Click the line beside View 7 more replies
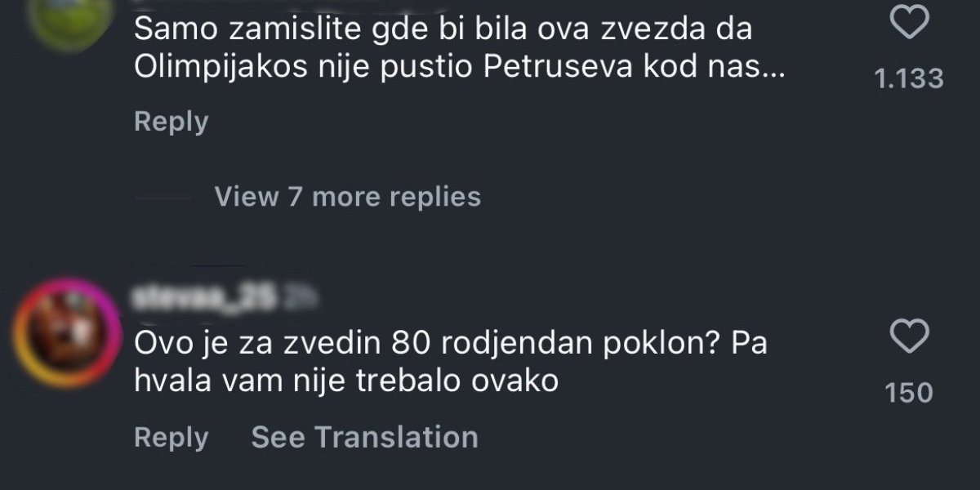Viewport: 980px width, 490px height. (163, 198)
